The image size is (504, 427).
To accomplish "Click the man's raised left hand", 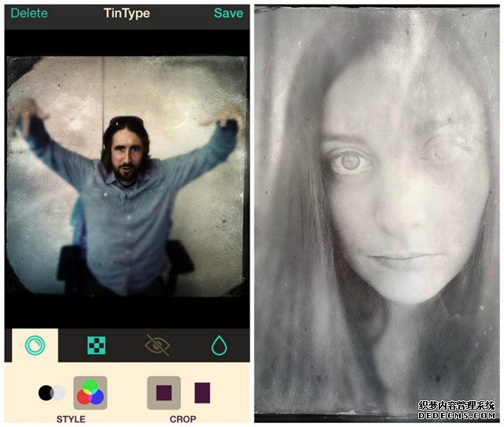I will point(224,117).
